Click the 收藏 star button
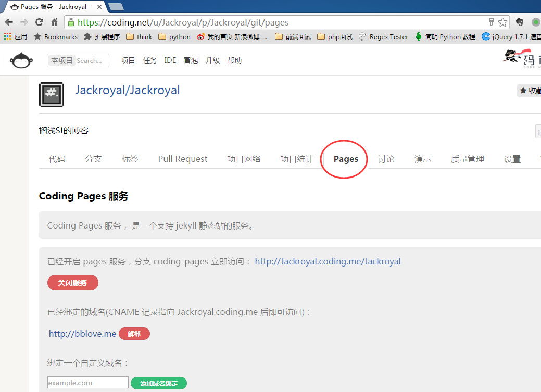The height and width of the screenshot is (392, 541). pyautogui.click(x=530, y=91)
